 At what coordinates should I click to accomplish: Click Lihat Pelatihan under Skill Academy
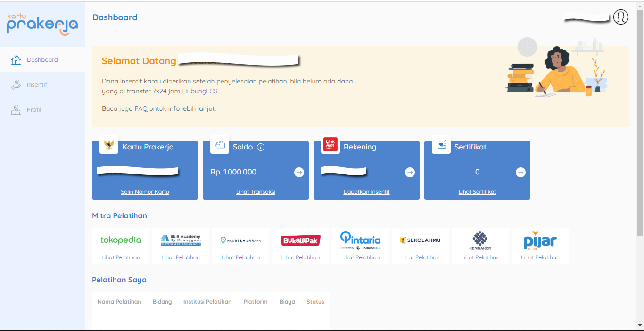click(x=181, y=257)
